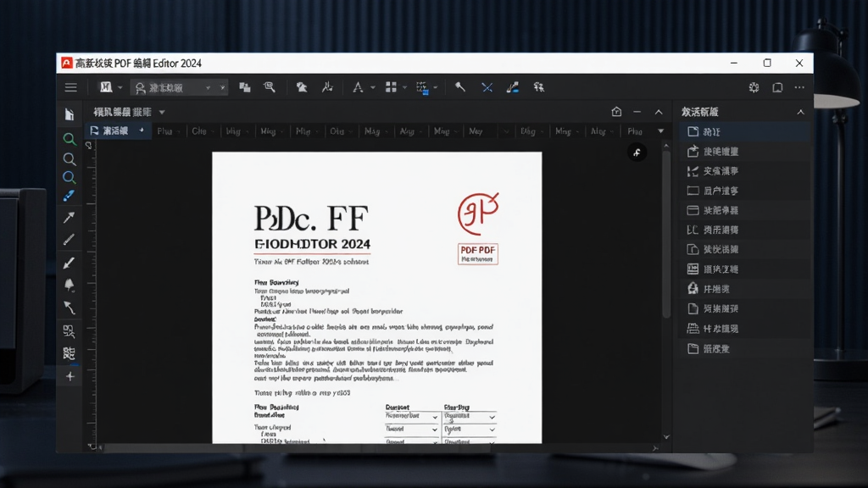Select right panel item with printer icon
The image size is (868, 488).
point(743,329)
